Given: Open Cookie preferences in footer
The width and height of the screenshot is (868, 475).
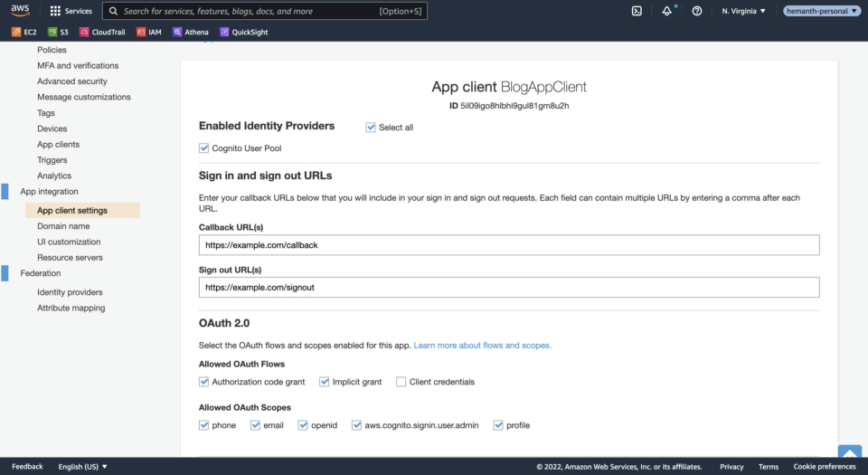Looking at the screenshot, I should pyautogui.click(x=825, y=467).
